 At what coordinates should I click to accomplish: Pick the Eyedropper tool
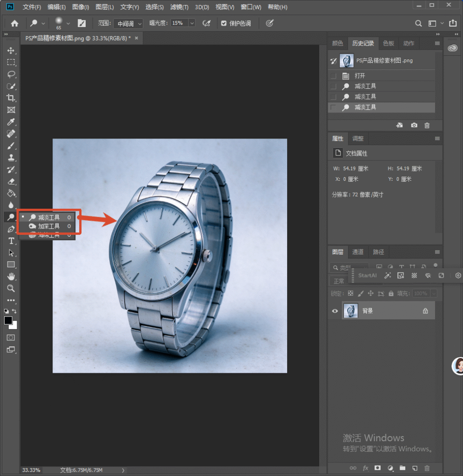pyautogui.click(x=11, y=122)
